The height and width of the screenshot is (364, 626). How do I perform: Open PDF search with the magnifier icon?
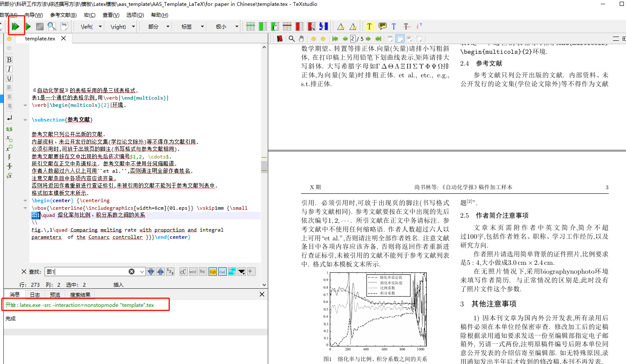[x=292, y=38]
